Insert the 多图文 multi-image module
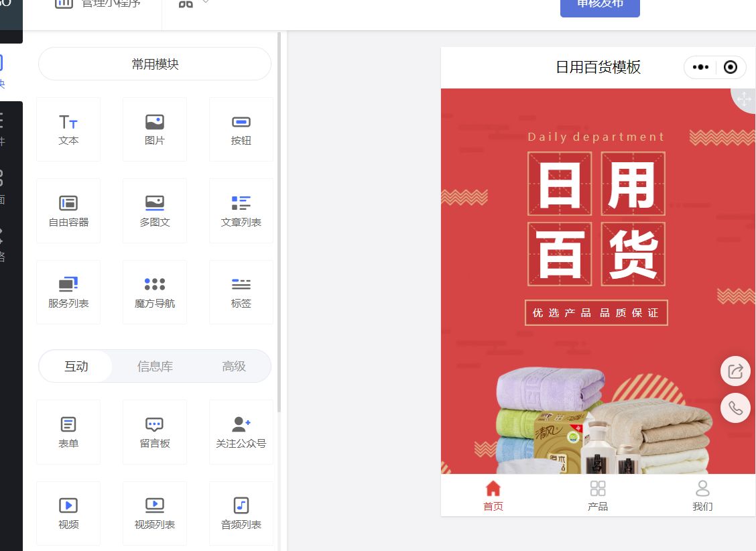The image size is (756, 551). [x=155, y=210]
